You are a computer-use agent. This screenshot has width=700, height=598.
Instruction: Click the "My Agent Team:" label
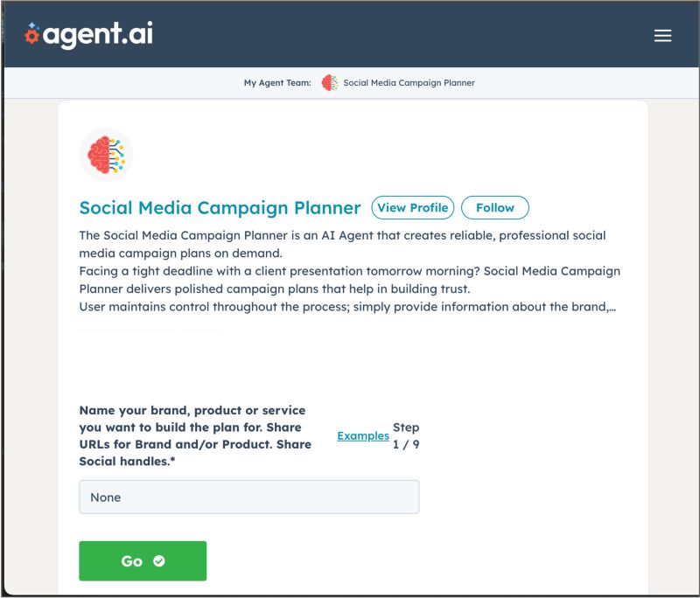pyautogui.click(x=276, y=83)
